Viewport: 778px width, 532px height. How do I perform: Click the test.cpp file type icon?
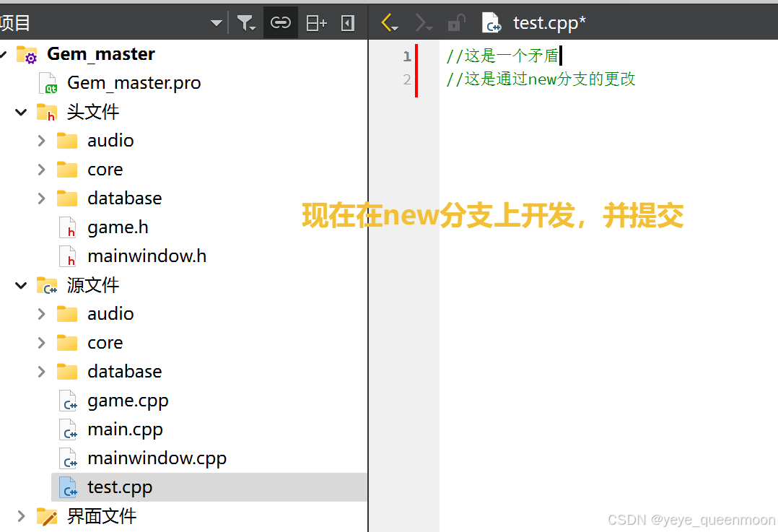tap(491, 23)
